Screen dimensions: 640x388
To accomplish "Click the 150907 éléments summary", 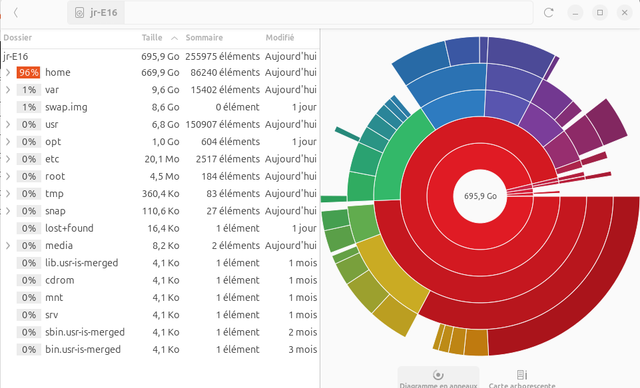I will [222, 124].
